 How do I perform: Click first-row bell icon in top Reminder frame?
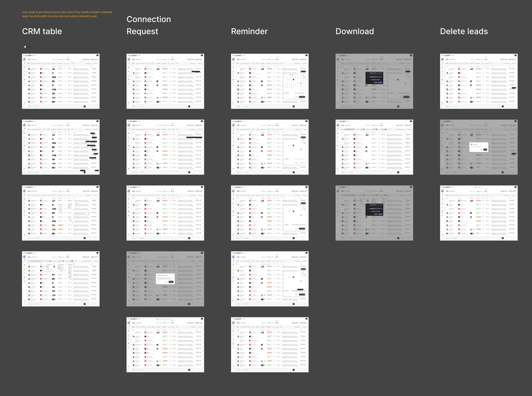tap(303, 68)
